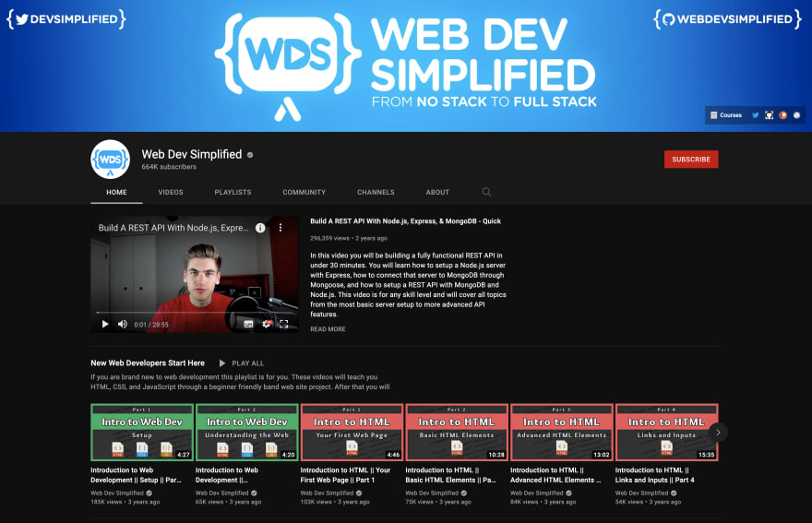The image size is (812, 523).
Task: Click the 84K views 3 years ago text
Action: point(543,502)
